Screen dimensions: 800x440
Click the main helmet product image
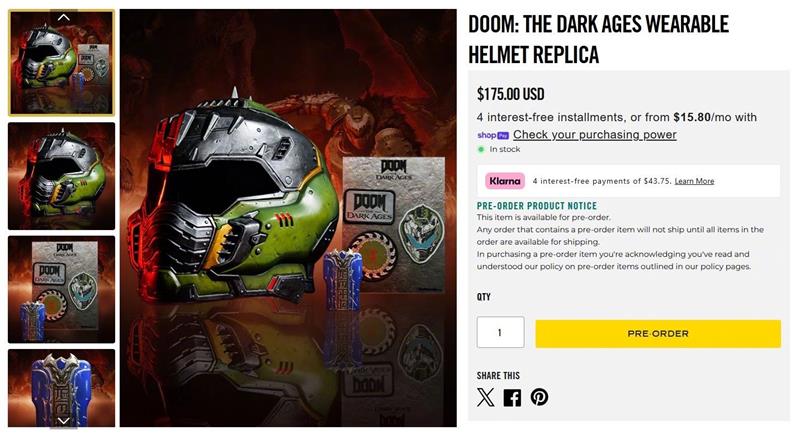[288, 218]
